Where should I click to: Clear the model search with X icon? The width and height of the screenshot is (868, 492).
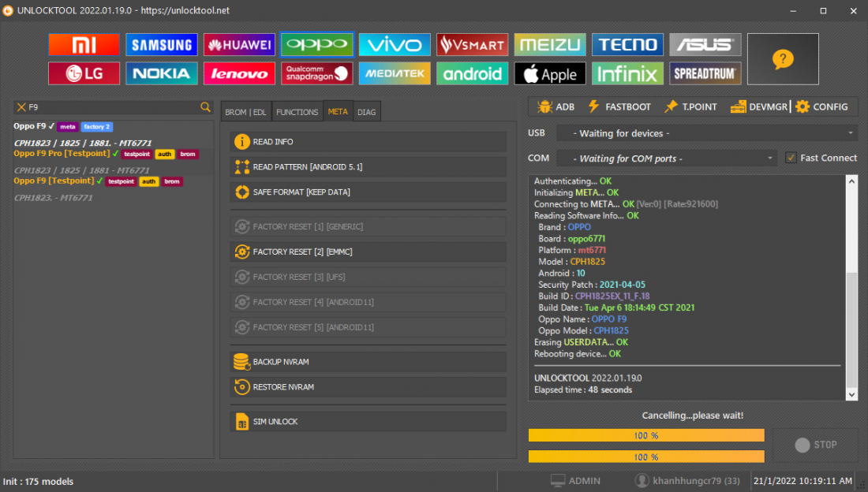pyautogui.click(x=21, y=106)
